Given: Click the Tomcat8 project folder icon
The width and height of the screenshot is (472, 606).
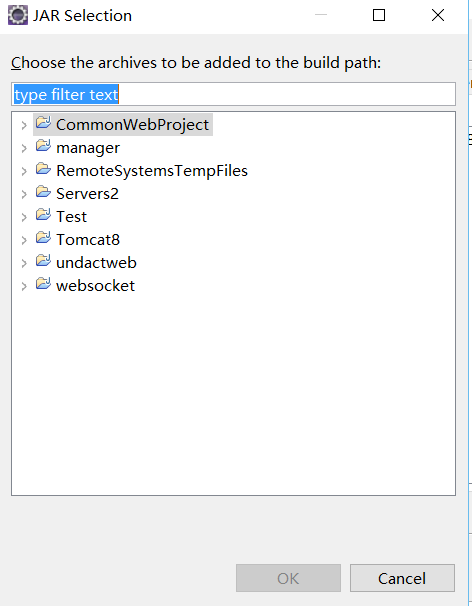Looking at the screenshot, I should point(43,238).
